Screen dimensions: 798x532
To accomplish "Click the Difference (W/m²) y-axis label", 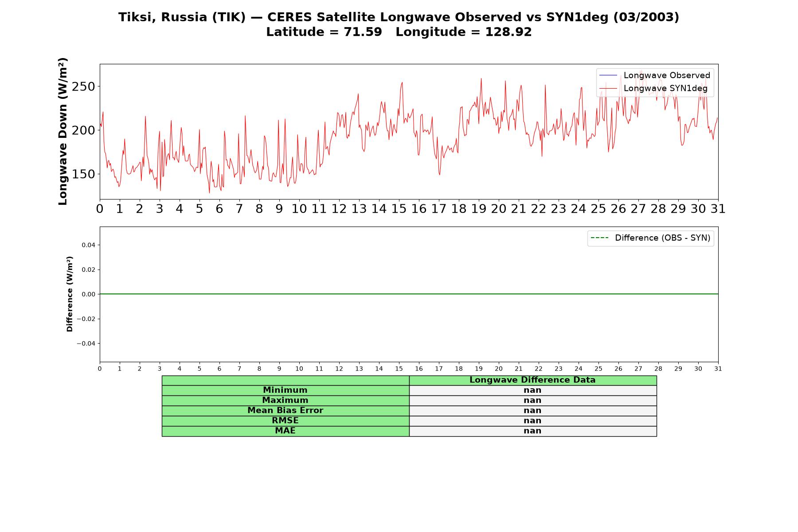I will point(70,294).
